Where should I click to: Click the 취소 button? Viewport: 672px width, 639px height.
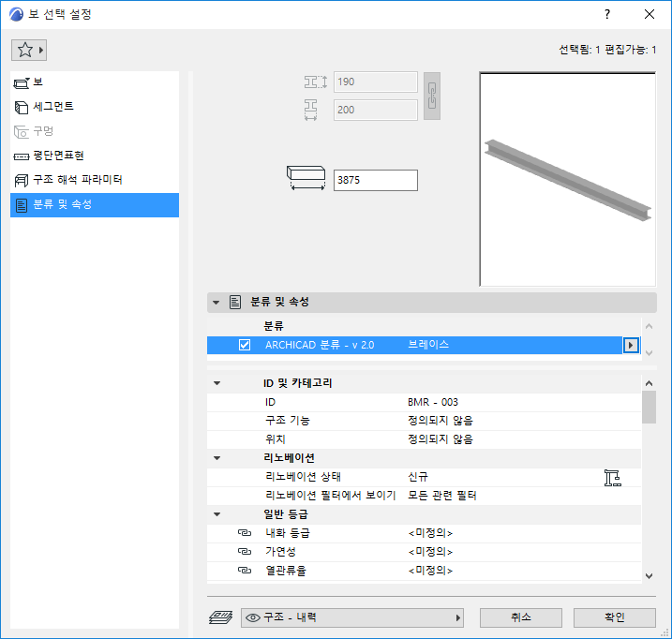(x=521, y=617)
